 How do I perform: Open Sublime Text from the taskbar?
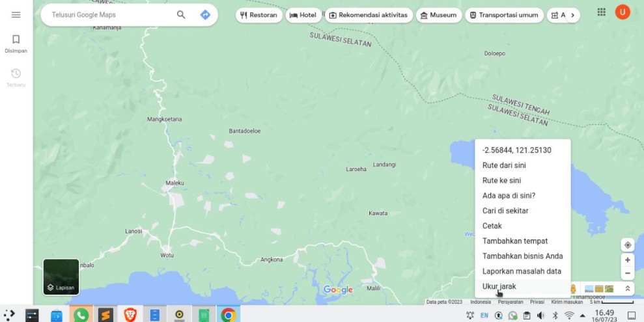tap(105, 315)
